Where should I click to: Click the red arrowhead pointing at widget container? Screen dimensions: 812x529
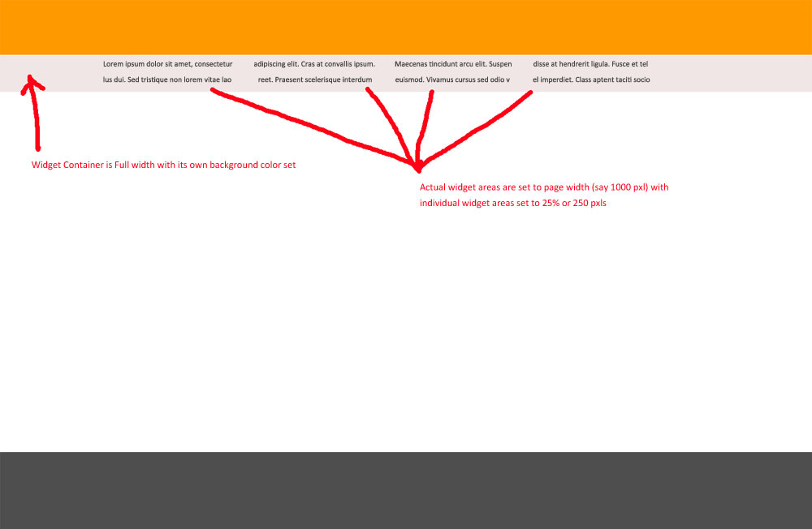30,80
